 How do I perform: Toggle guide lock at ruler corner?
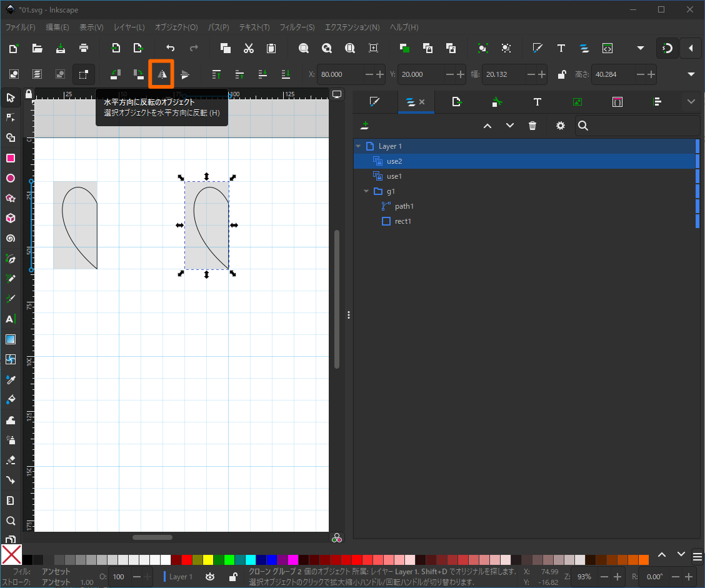point(29,94)
